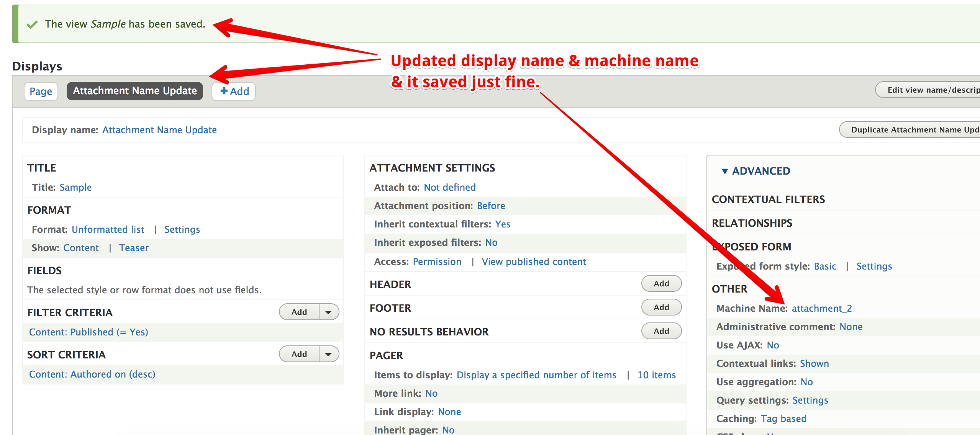Open Sort Criteria Add dropdown arrow

pyautogui.click(x=329, y=354)
